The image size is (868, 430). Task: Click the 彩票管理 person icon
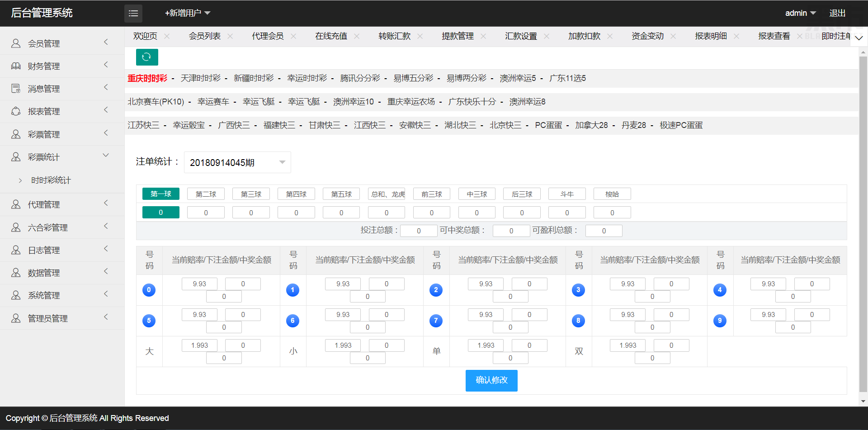click(x=16, y=134)
